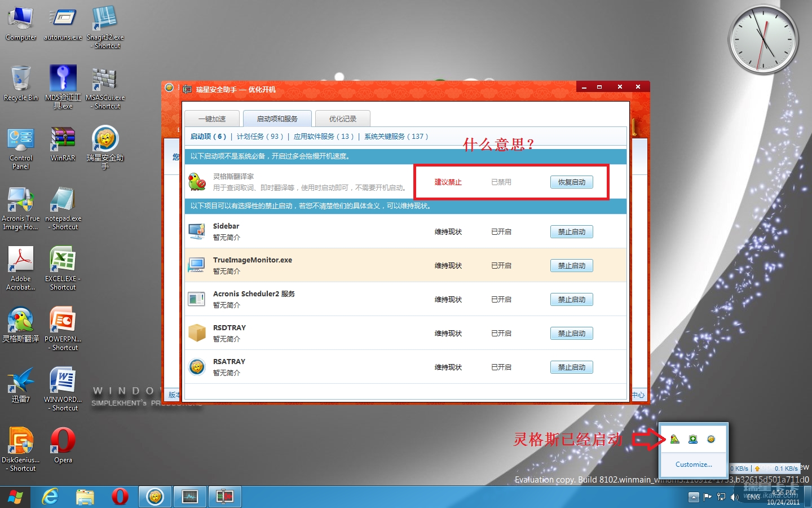The image size is (812, 508).
Task: Open the Customize... link in the tray popup
Action: (694, 465)
